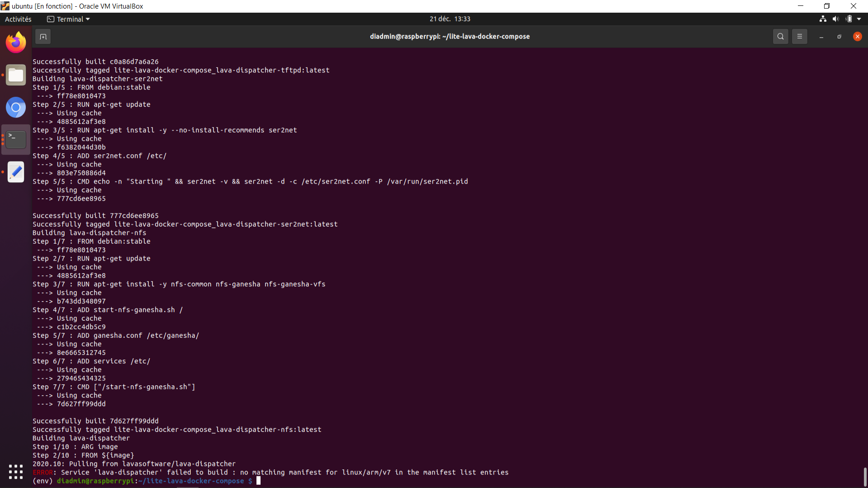Open the battery status indicator
Viewport: 868px width, 488px height.
coord(849,19)
